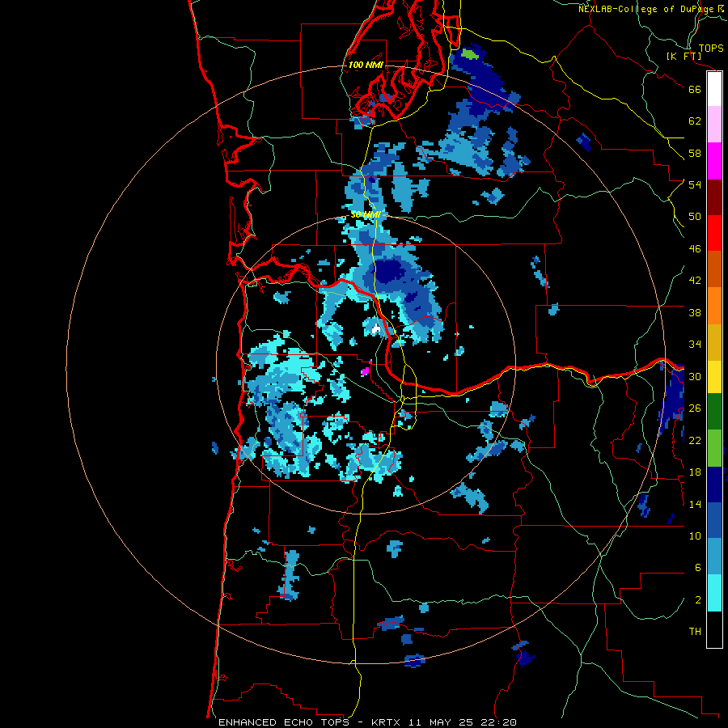Click the 30 value on the legend
Screen dimensions: 728x728
[695, 376]
